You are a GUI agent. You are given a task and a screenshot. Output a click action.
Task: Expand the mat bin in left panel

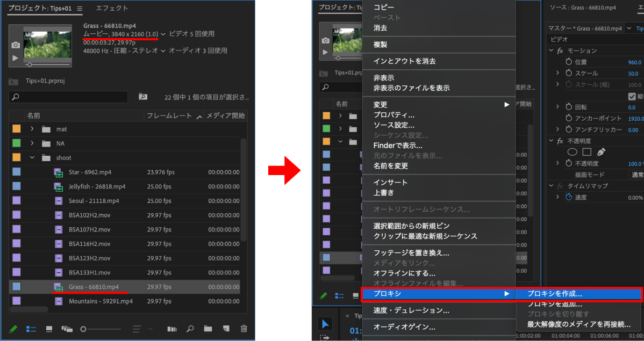(x=32, y=129)
